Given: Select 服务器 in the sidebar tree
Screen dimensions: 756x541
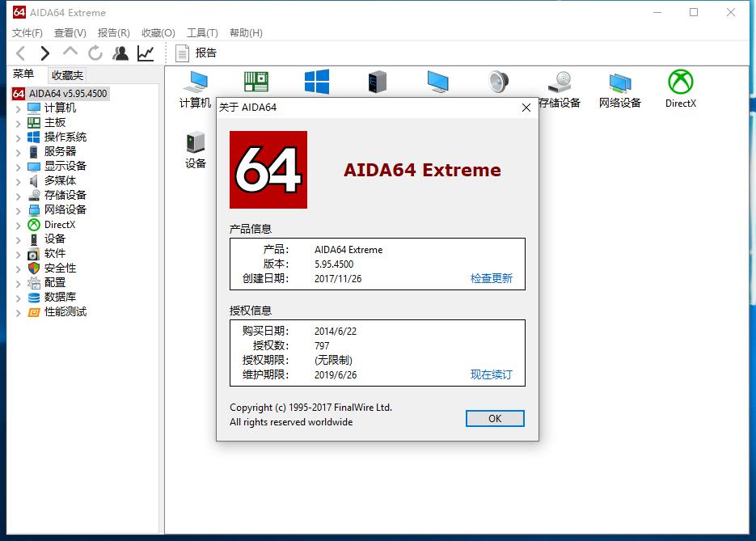Looking at the screenshot, I should [60, 151].
